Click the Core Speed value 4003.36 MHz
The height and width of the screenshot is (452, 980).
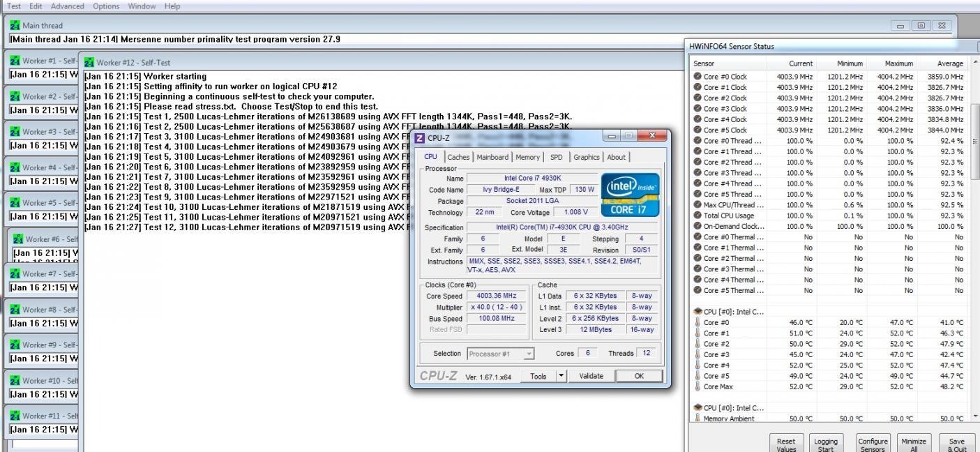[496, 296]
